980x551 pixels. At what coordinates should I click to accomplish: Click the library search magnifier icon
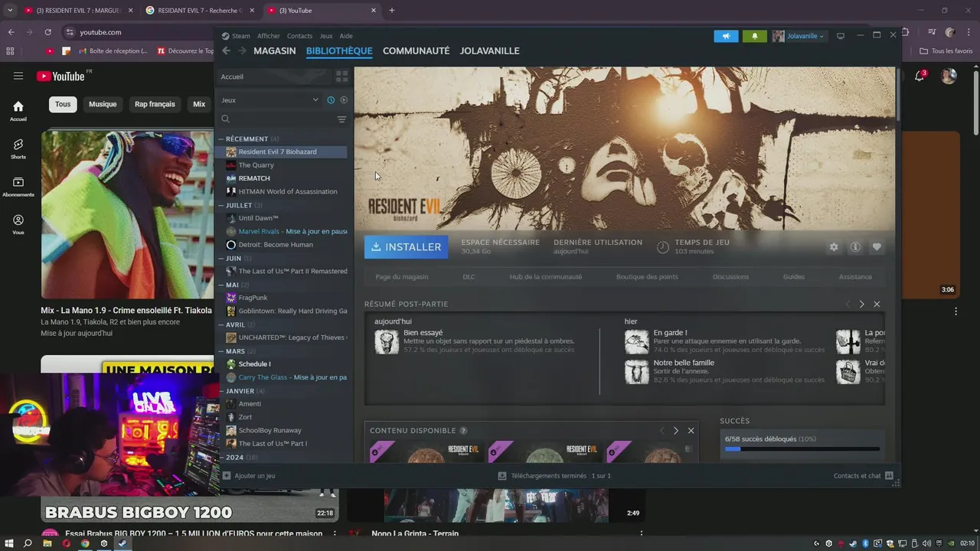coord(225,119)
